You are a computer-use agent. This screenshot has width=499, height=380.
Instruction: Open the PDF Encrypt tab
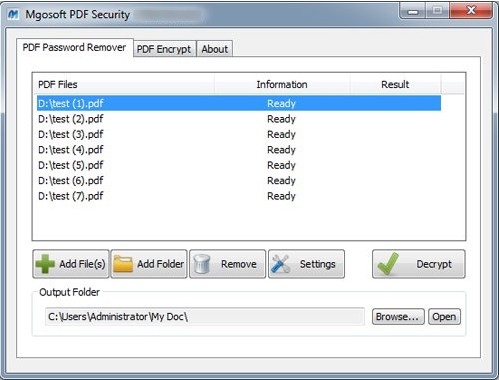(x=164, y=49)
